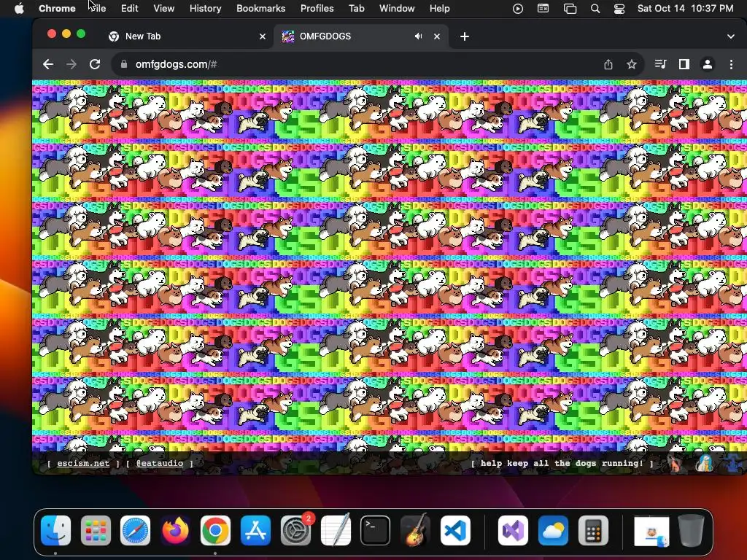Mute the OMFGDOGS tab audio
This screenshot has height=560, width=747.
click(418, 36)
